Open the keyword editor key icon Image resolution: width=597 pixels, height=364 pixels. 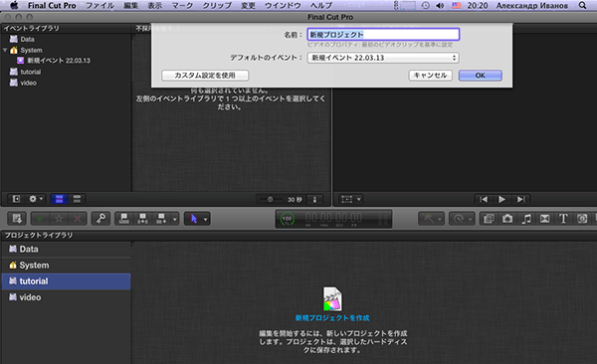coord(100,219)
